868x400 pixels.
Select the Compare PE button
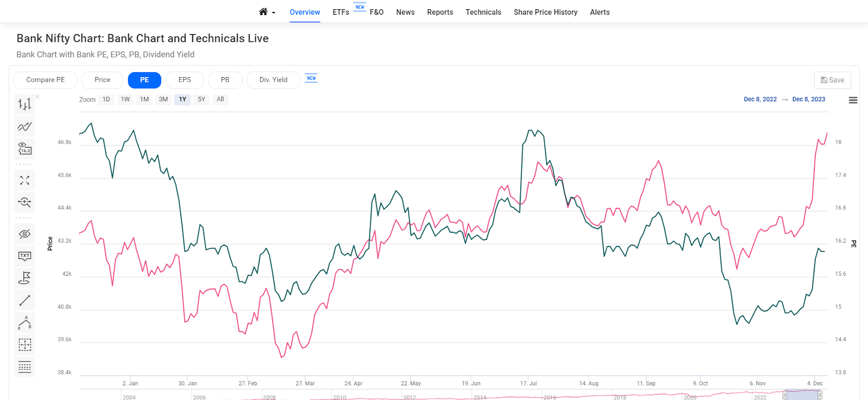click(x=46, y=80)
